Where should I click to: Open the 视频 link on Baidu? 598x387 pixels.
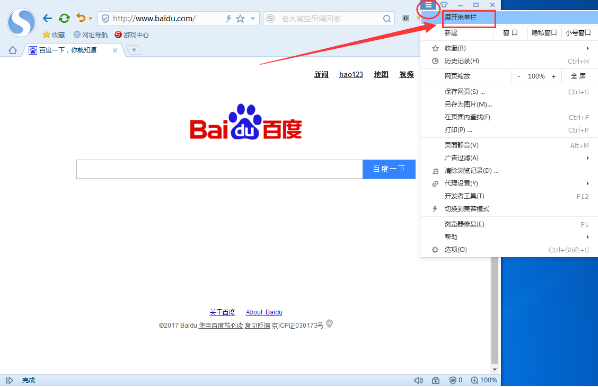pos(407,74)
